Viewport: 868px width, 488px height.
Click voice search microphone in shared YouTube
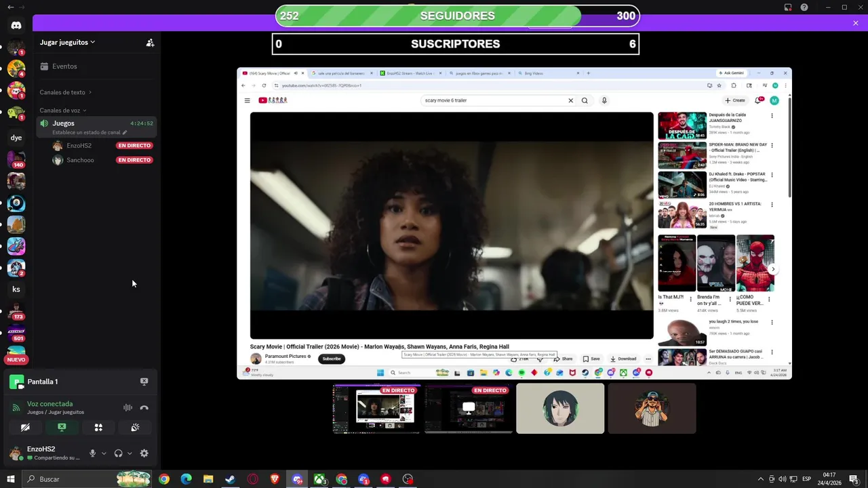(x=604, y=100)
